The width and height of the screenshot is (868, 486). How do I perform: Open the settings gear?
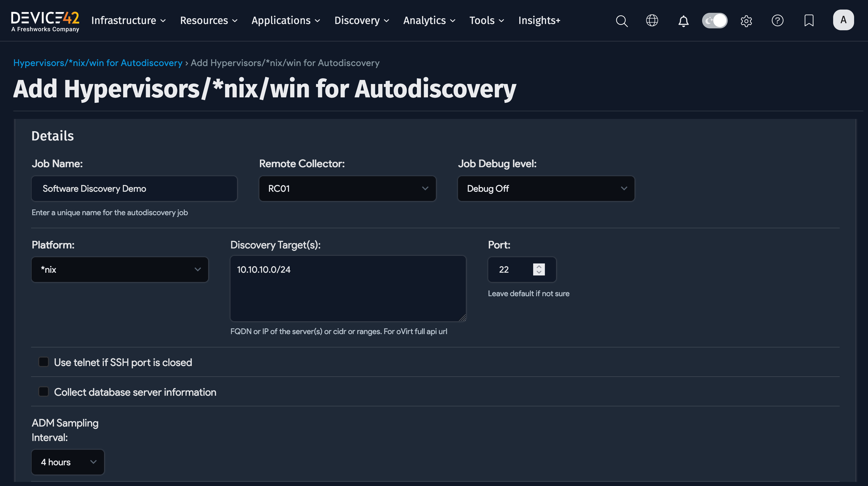coord(746,20)
